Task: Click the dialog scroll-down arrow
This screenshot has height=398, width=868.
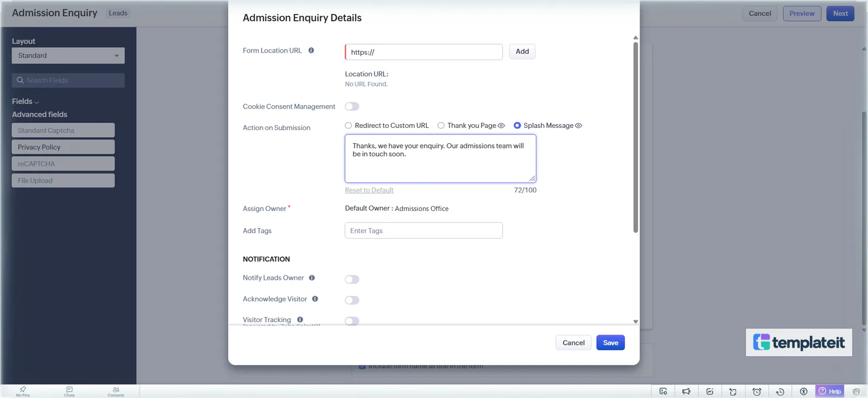Action: pyautogui.click(x=636, y=322)
